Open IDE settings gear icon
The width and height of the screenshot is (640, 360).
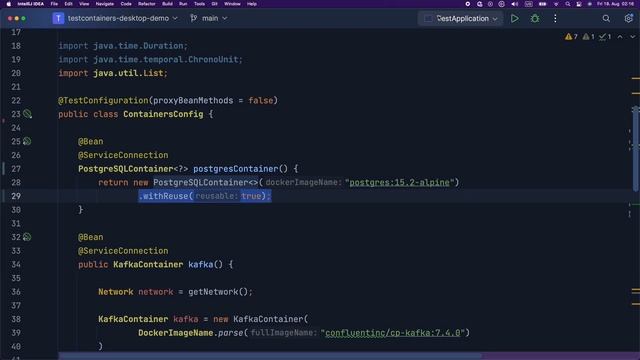pos(629,18)
